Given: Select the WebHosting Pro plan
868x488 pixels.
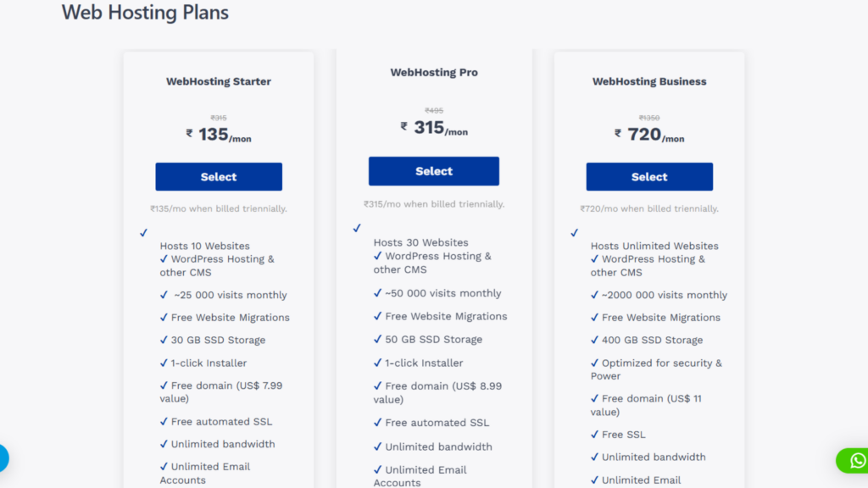Looking at the screenshot, I should pyautogui.click(x=434, y=171).
